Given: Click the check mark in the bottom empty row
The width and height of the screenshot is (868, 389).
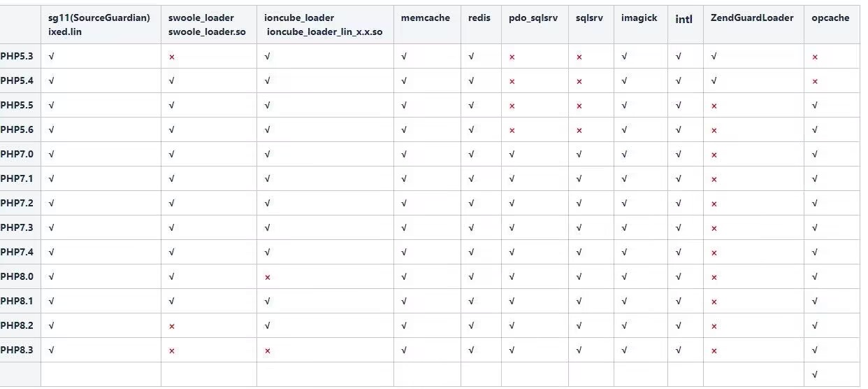Looking at the screenshot, I should pyautogui.click(x=815, y=374).
